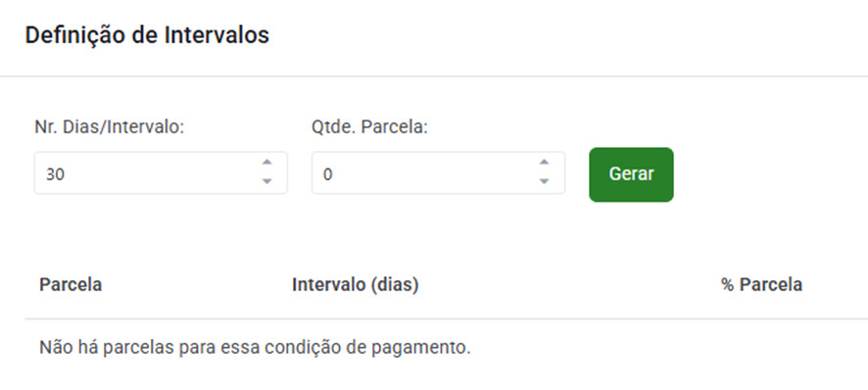Click the Nr. Dias/Intervalo label

click(x=109, y=126)
